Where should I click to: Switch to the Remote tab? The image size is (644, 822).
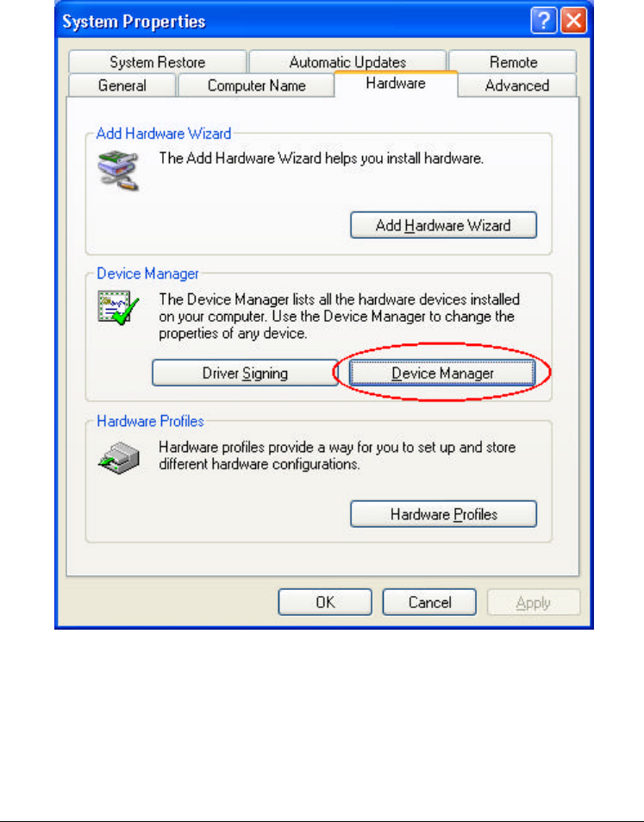[x=513, y=62]
